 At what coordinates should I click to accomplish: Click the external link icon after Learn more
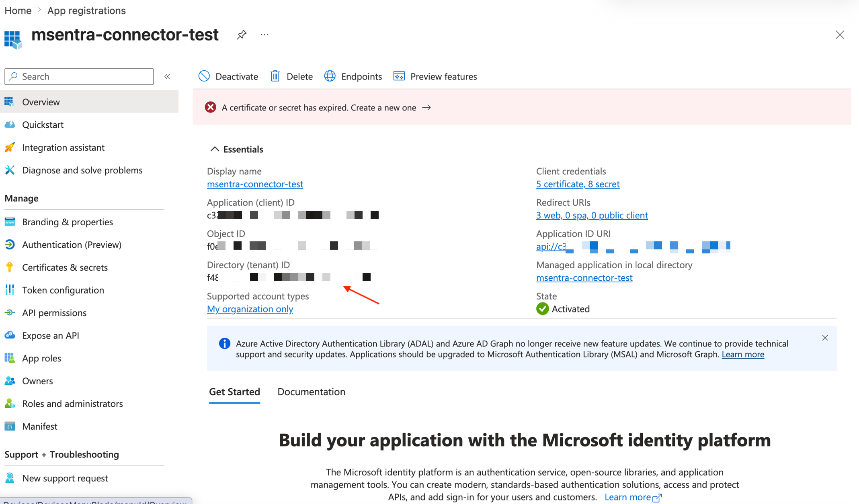pos(657,498)
